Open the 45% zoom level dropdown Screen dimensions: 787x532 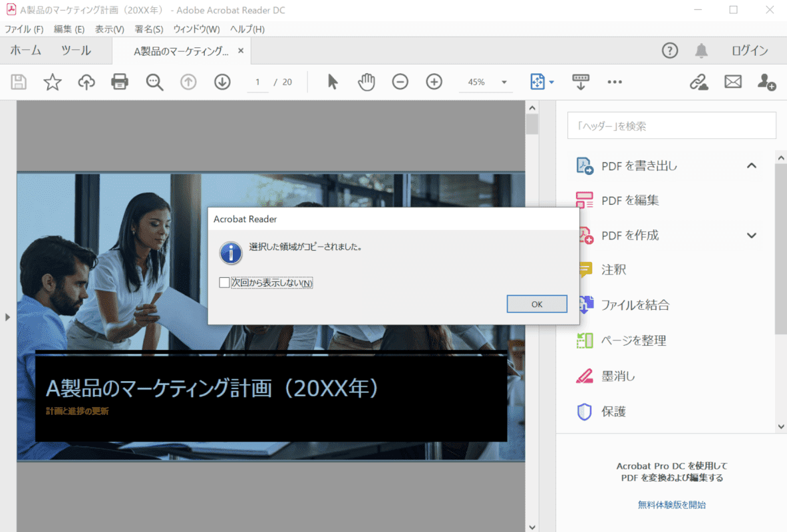pos(504,82)
